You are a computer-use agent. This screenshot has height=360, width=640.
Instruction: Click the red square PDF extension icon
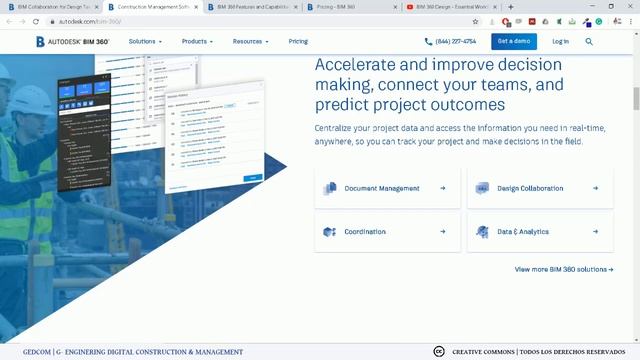(x=532, y=22)
